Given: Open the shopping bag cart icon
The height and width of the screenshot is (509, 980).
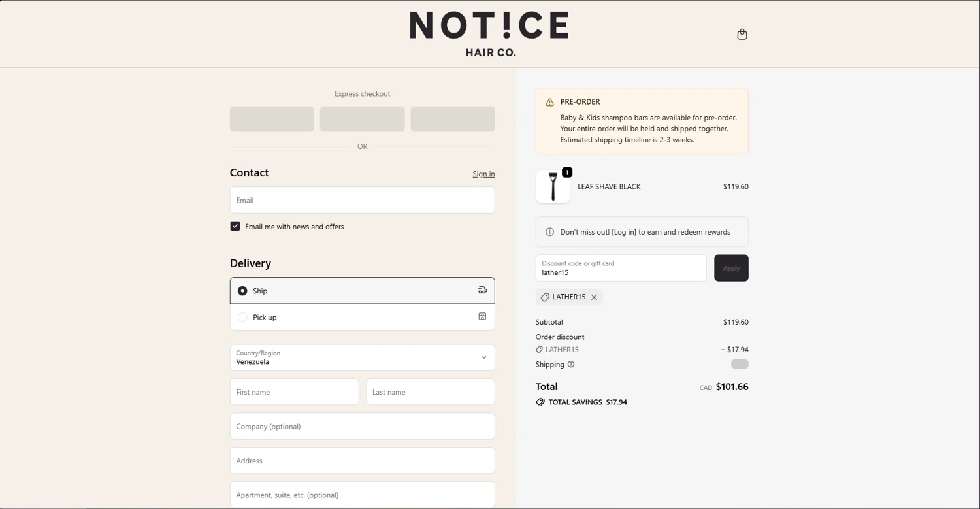Looking at the screenshot, I should click(742, 34).
